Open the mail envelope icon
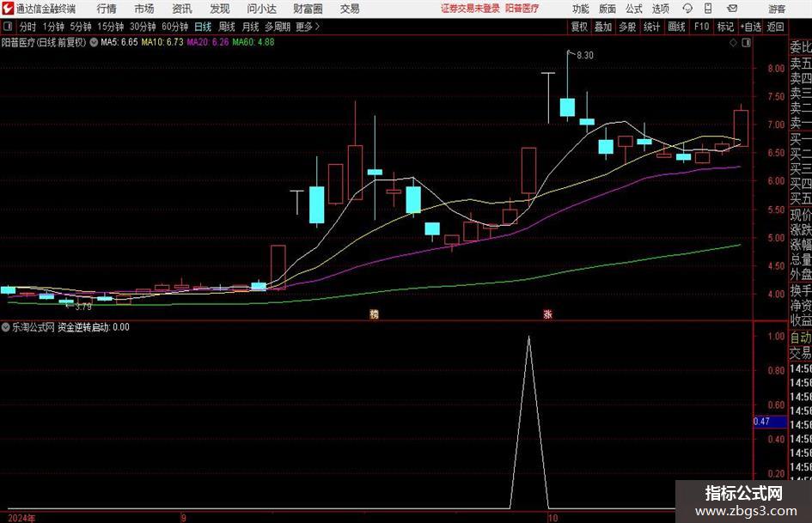The image size is (812, 523). [x=732, y=9]
